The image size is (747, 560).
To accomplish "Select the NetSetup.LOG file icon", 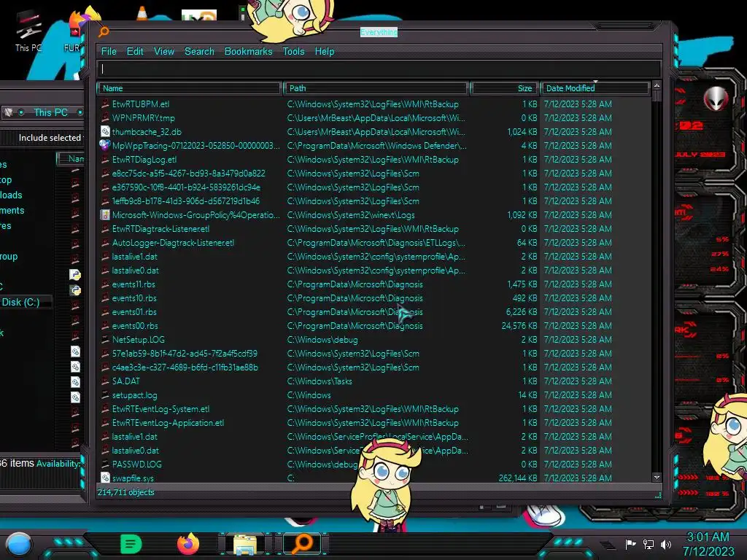I will (105, 340).
